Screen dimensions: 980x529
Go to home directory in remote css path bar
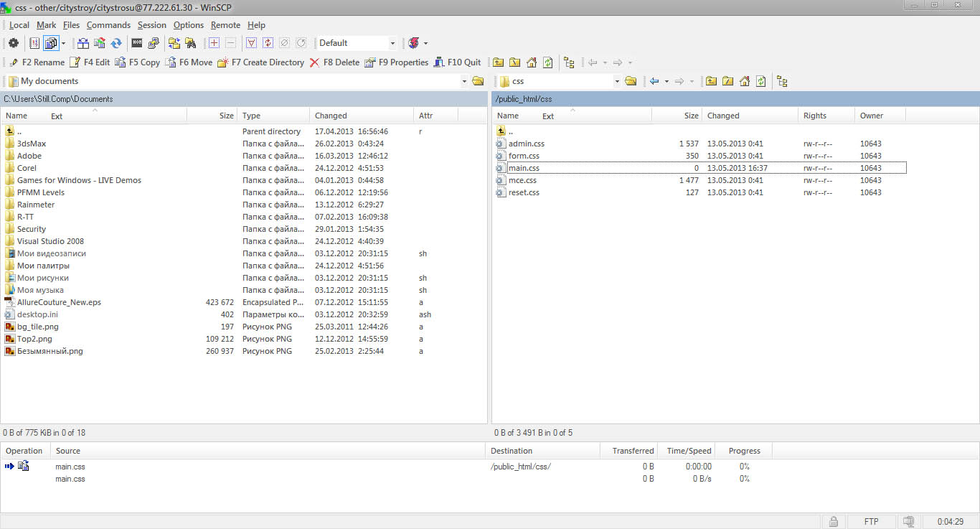click(745, 81)
